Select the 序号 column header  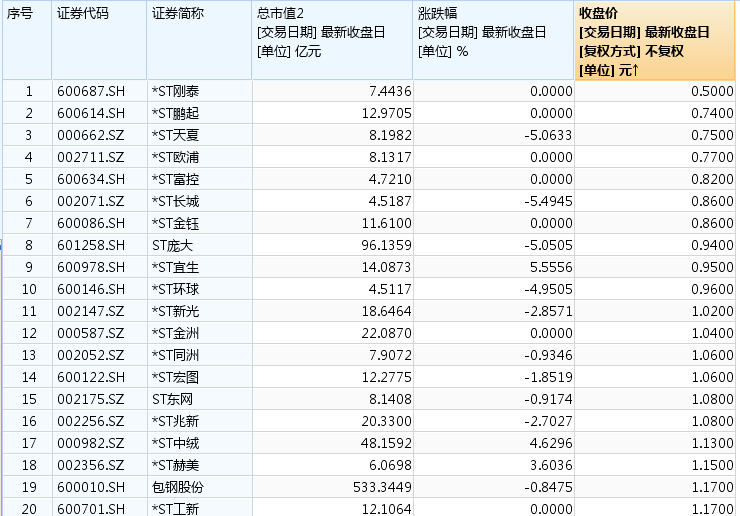[x=27, y=41]
